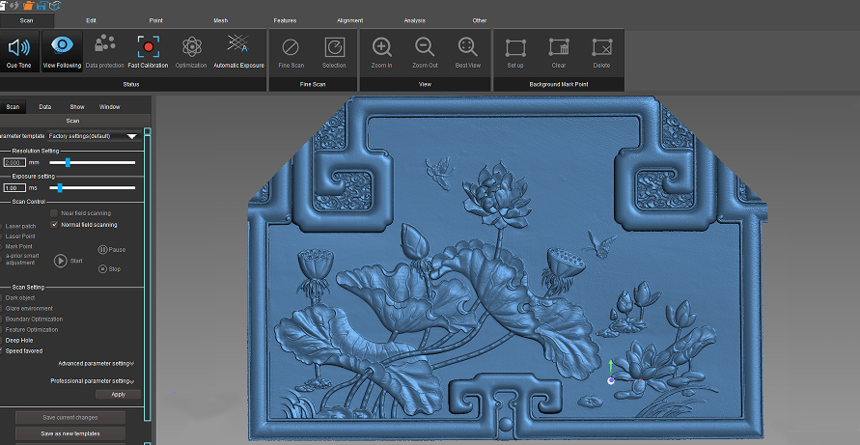860x445 pixels.
Task: Click Delete background mark point
Action: pyautogui.click(x=602, y=47)
